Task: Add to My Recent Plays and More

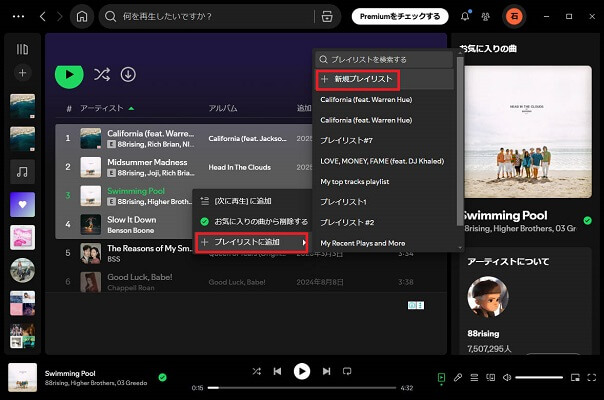Action: point(362,243)
